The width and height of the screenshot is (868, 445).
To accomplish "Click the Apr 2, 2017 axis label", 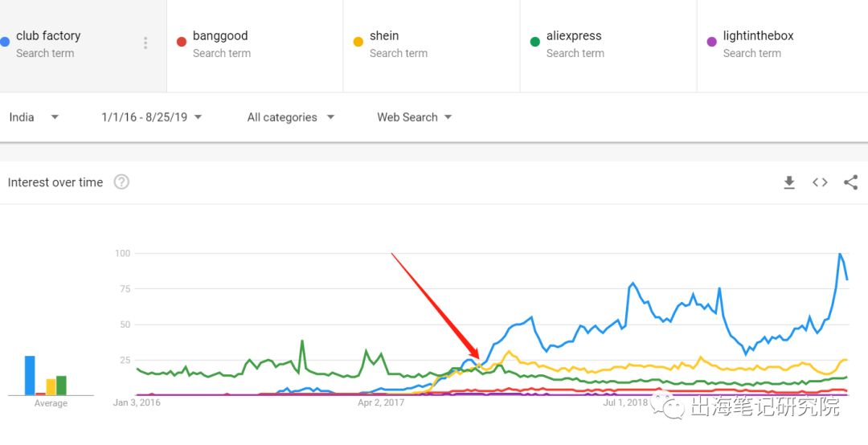I will [x=381, y=402].
